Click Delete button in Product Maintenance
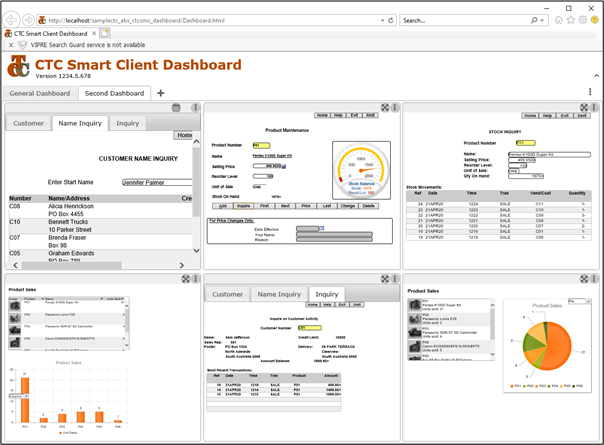 click(x=368, y=205)
